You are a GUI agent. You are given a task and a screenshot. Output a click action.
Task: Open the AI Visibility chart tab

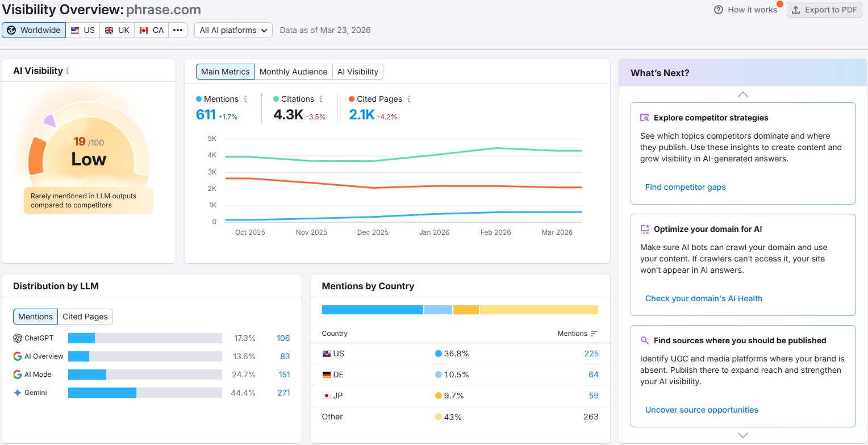(x=357, y=72)
